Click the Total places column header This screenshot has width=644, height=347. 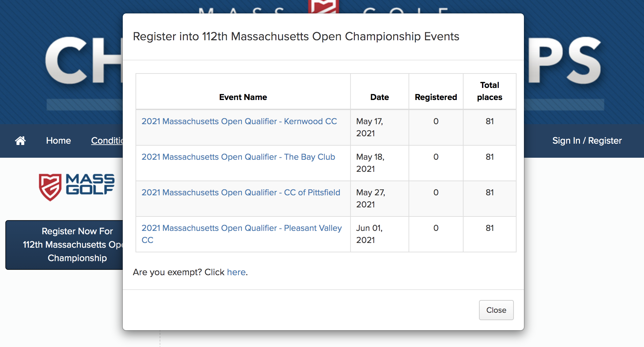[x=490, y=91]
